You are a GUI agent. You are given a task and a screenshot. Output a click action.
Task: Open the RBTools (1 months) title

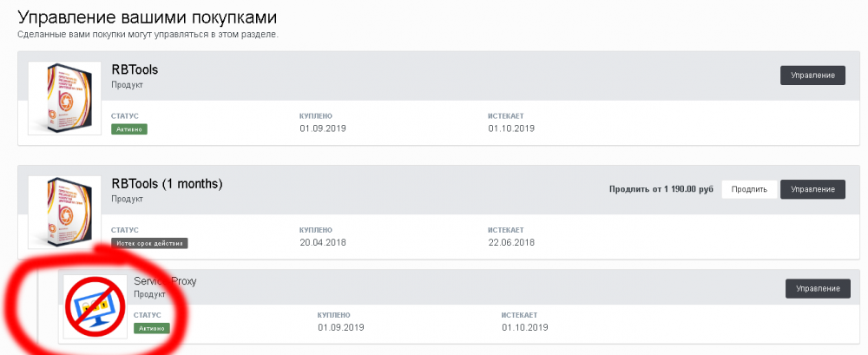coord(167,184)
